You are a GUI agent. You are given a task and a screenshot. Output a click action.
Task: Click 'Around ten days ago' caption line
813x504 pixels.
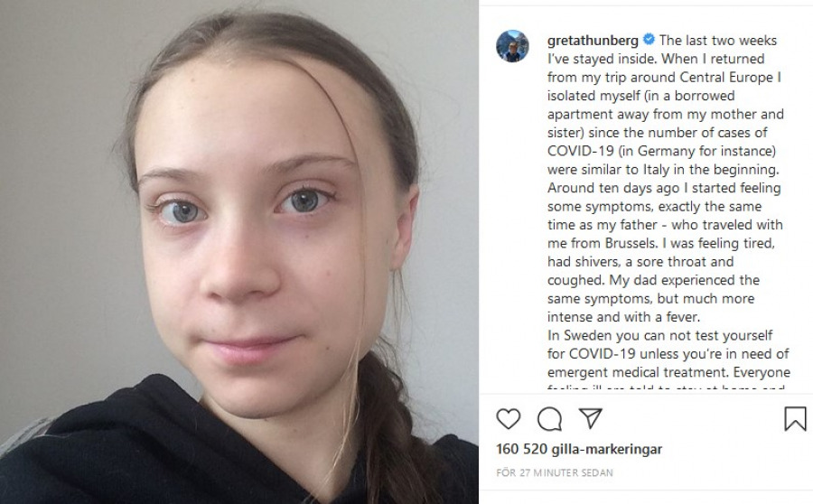click(x=664, y=188)
